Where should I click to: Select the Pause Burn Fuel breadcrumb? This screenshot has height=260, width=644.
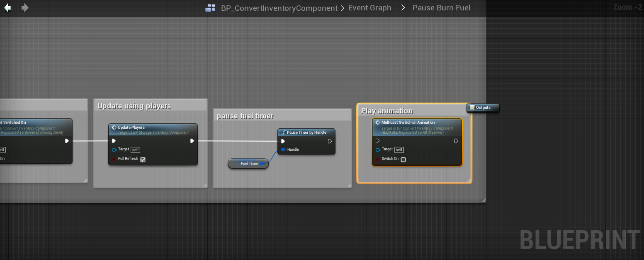tap(441, 8)
